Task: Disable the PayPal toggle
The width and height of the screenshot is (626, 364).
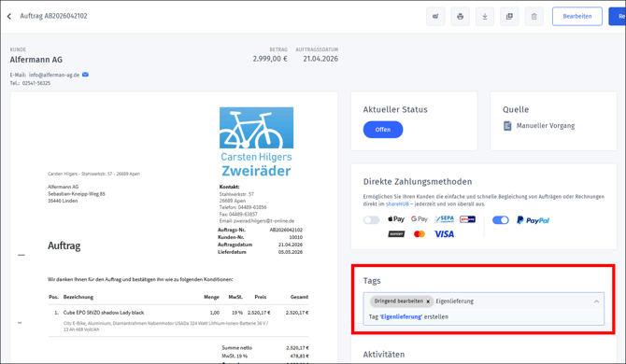Action: (x=500, y=220)
